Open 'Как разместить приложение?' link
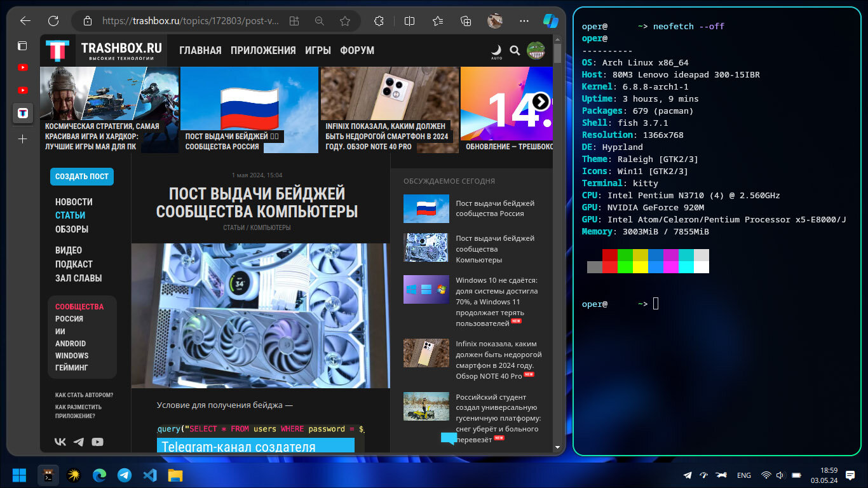This screenshot has width=868, height=488. coord(78,412)
